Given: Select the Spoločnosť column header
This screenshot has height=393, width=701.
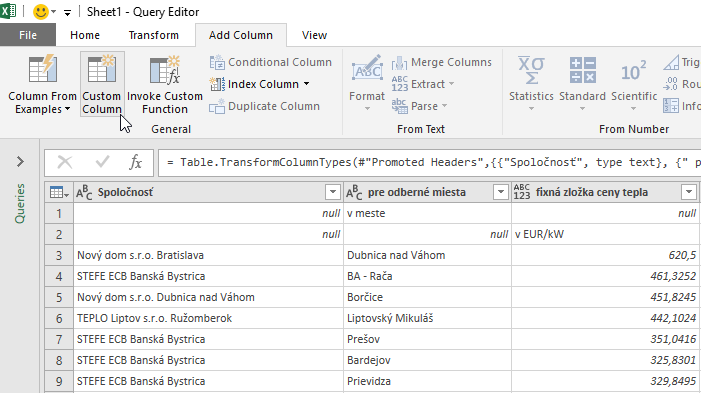Looking at the screenshot, I should 208,192.
